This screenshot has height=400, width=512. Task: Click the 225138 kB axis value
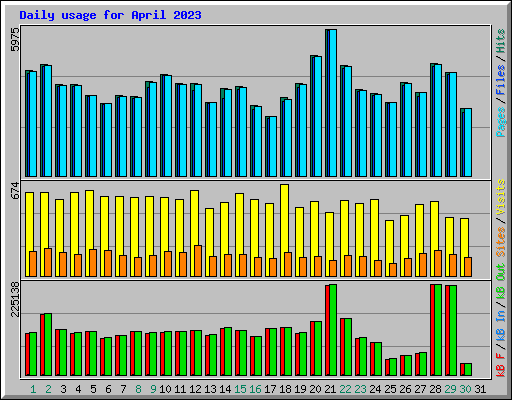(x=15, y=299)
